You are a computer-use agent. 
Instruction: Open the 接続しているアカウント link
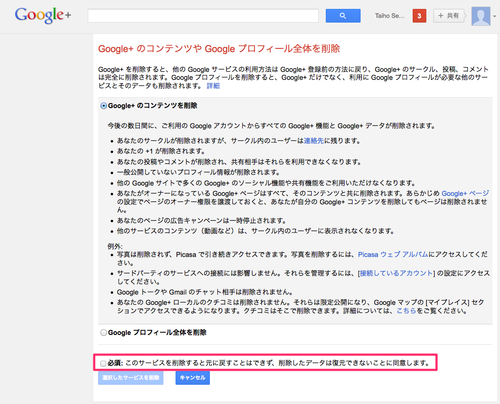pyautogui.click(x=396, y=273)
